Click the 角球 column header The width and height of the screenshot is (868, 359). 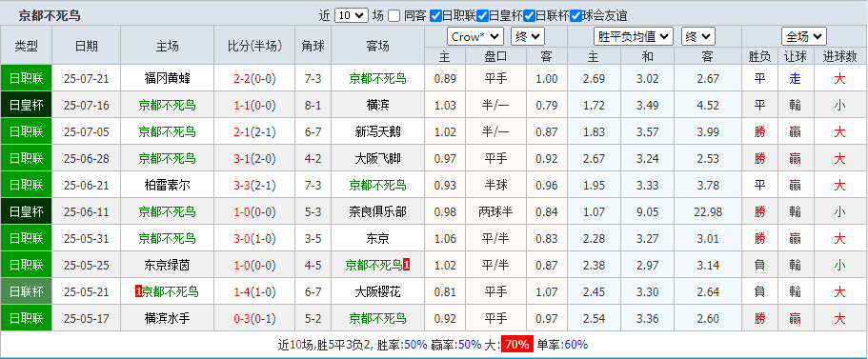313,46
